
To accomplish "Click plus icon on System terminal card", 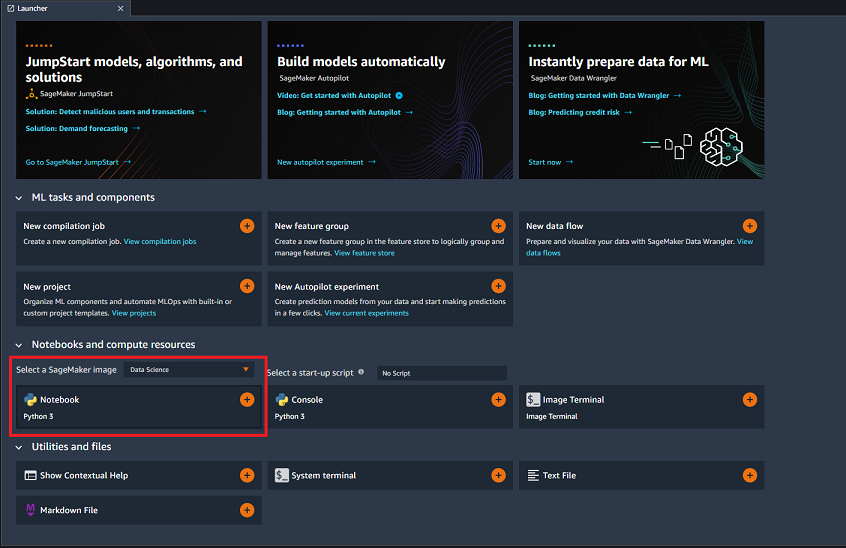I will pos(499,475).
